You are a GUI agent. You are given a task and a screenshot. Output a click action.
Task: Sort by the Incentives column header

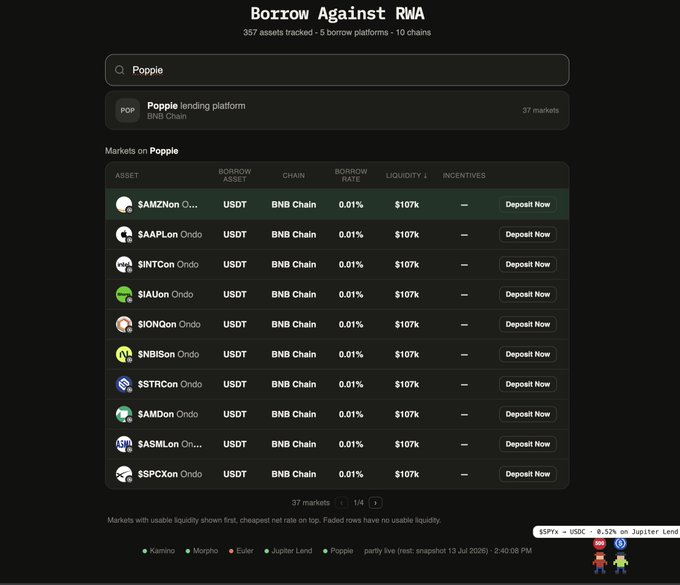(x=464, y=175)
